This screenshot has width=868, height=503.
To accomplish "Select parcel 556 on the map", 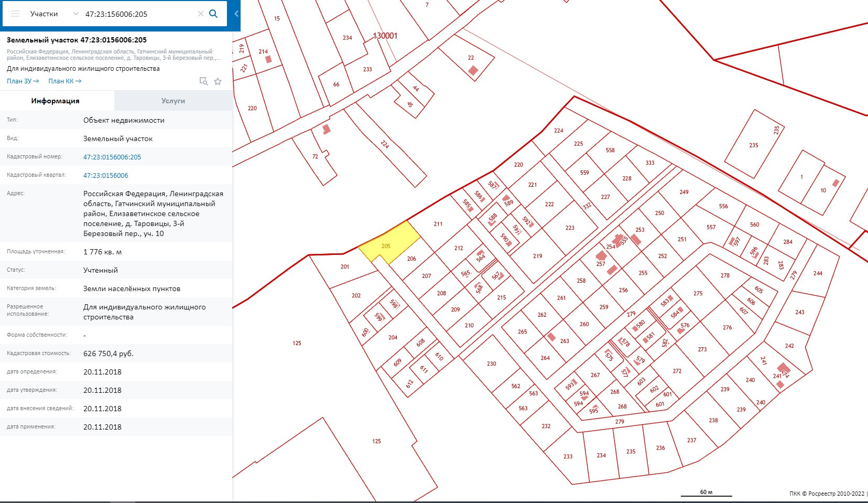I will click(723, 206).
